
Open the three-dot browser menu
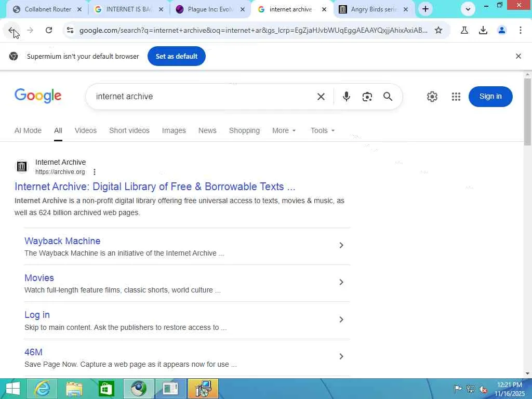[521, 31]
